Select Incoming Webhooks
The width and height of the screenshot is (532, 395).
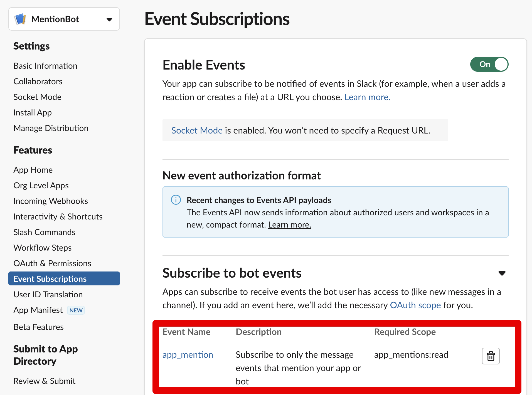click(x=51, y=201)
